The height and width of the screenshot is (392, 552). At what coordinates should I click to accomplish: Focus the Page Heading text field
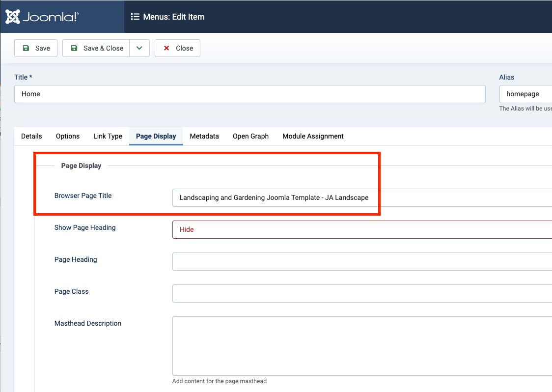pyautogui.click(x=361, y=261)
